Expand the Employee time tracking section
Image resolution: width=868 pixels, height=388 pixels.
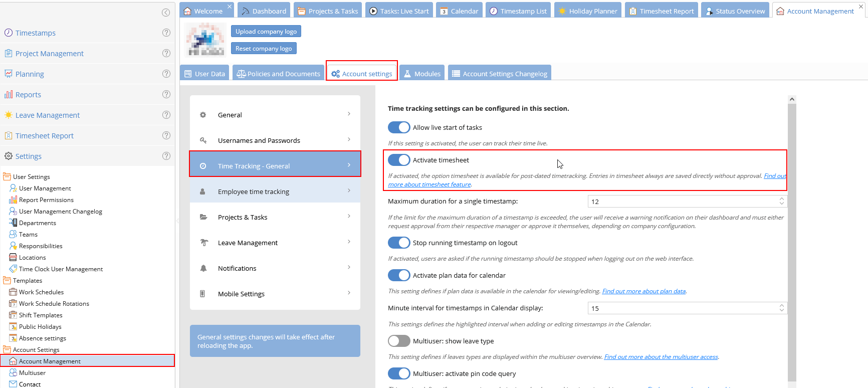275,191
